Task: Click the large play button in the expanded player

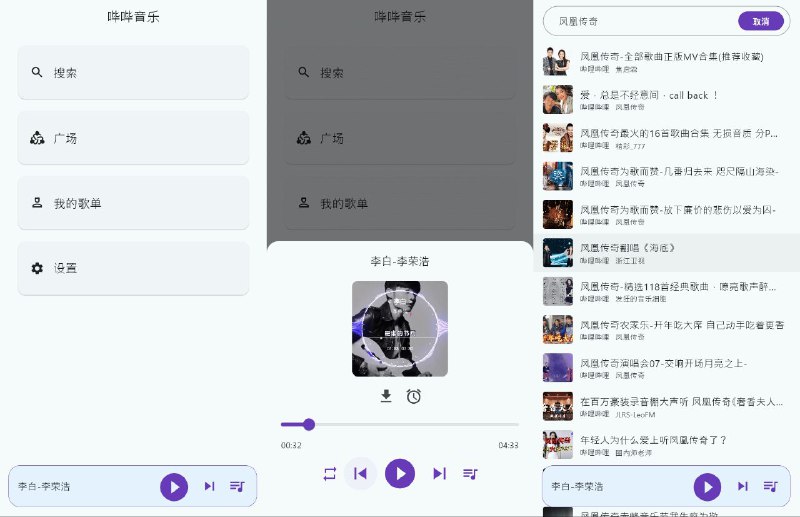Action: [x=399, y=474]
